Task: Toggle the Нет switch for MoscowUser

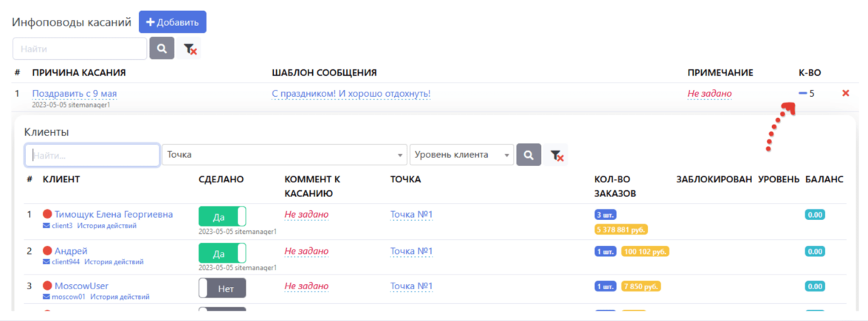Action: tap(222, 288)
